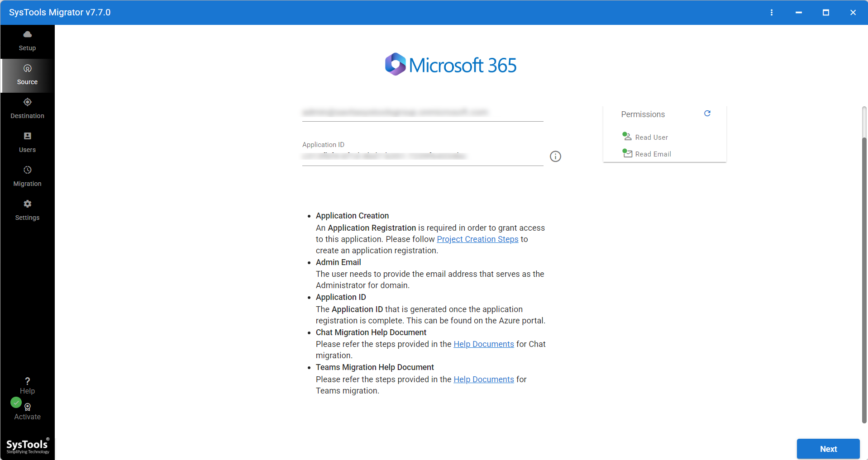This screenshot has width=868, height=460.
Task: Click the Read Email permission icon
Action: click(x=627, y=153)
